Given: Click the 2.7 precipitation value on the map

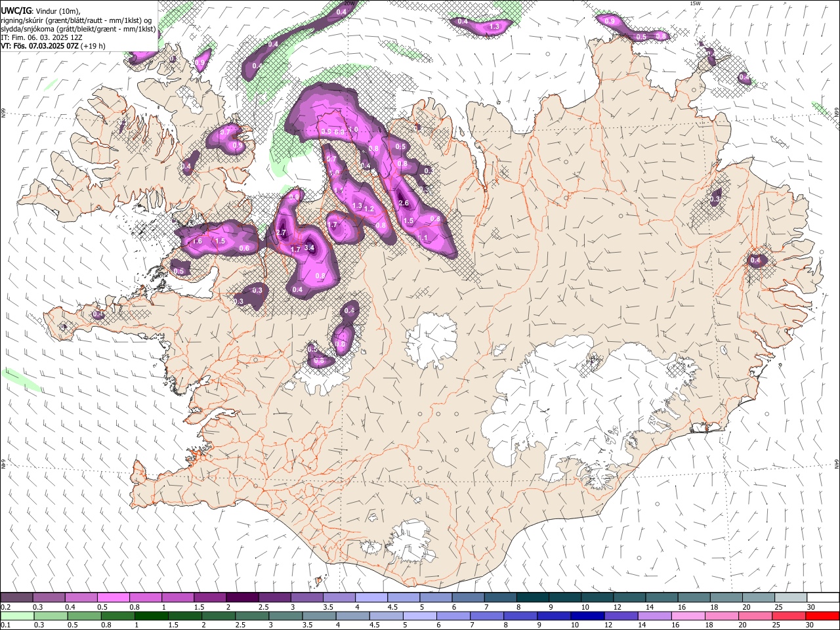Looking at the screenshot, I should click(282, 233).
